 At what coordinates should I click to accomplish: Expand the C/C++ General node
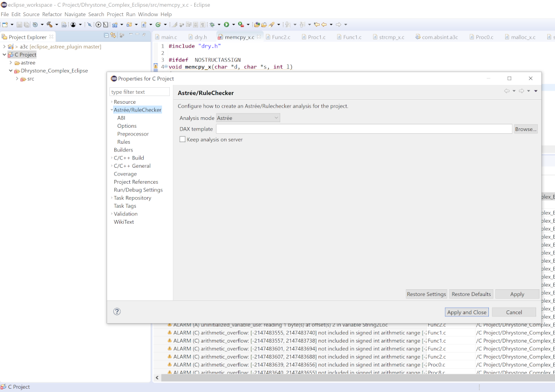(112, 165)
